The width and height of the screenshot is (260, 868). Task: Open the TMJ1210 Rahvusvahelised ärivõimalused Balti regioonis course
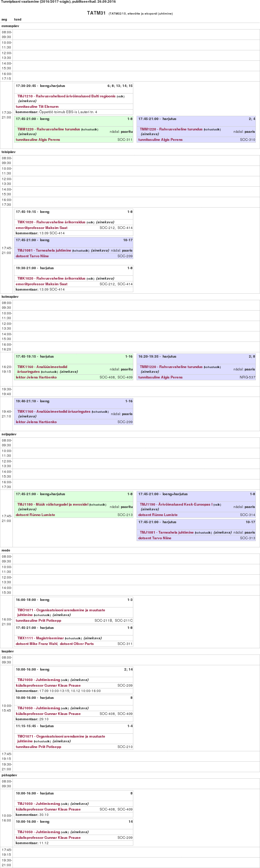(x=66, y=96)
